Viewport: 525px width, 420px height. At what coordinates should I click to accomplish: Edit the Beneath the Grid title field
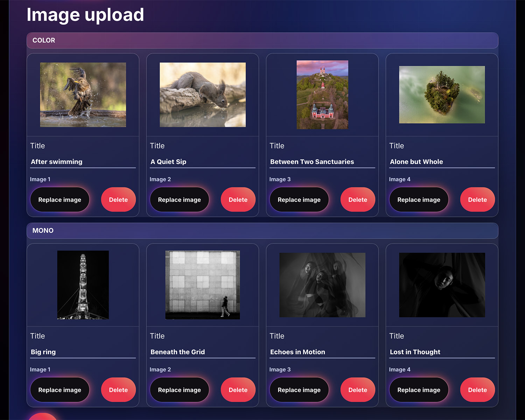point(203,352)
